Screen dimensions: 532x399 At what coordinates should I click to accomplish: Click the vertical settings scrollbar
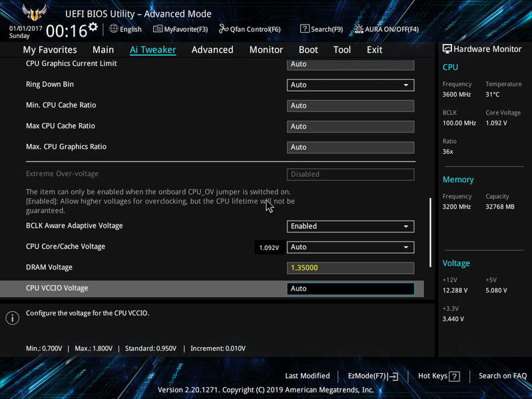(431, 232)
